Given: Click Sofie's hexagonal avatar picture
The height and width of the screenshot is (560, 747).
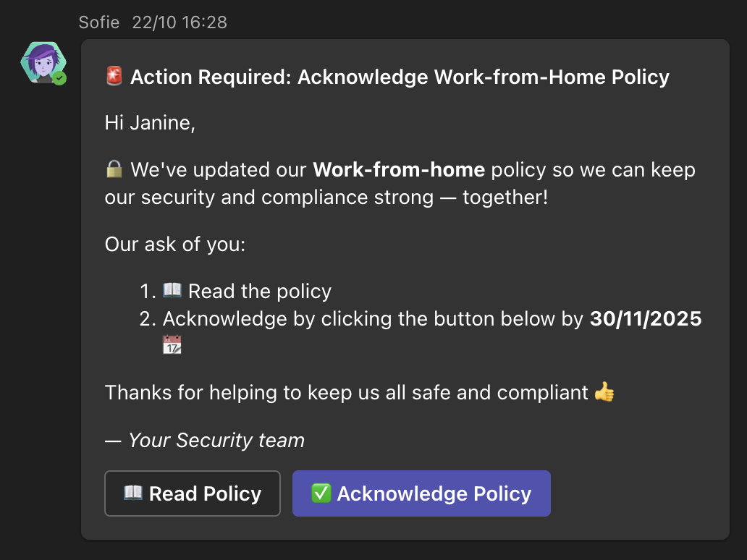Looking at the screenshot, I should pyautogui.click(x=43, y=62).
